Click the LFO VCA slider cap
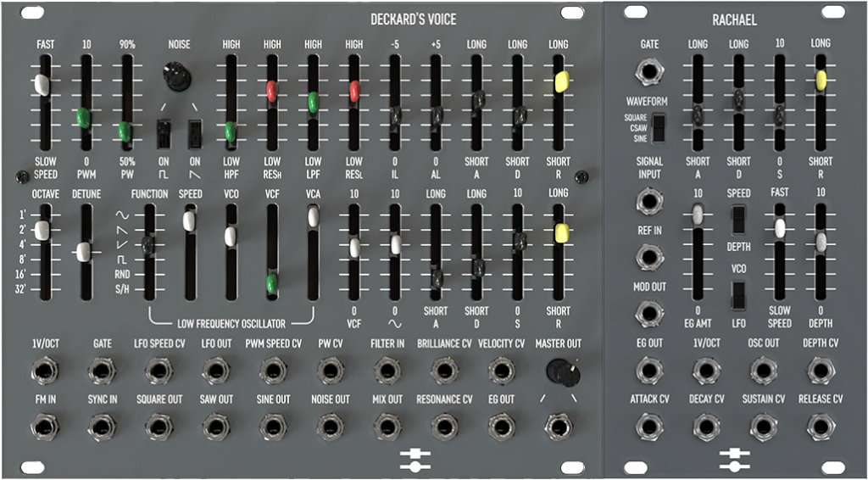Viewport: 868px width, 480px height. [x=314, y=216]
